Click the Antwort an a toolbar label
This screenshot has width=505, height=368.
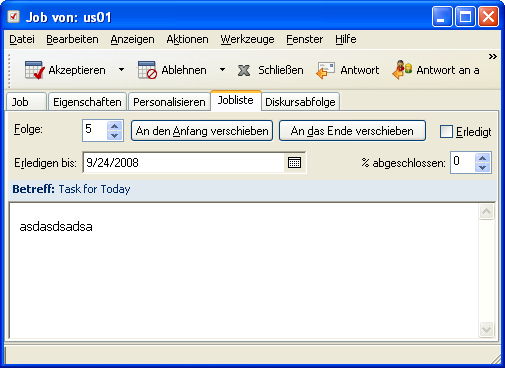click(x=448, y=70)
